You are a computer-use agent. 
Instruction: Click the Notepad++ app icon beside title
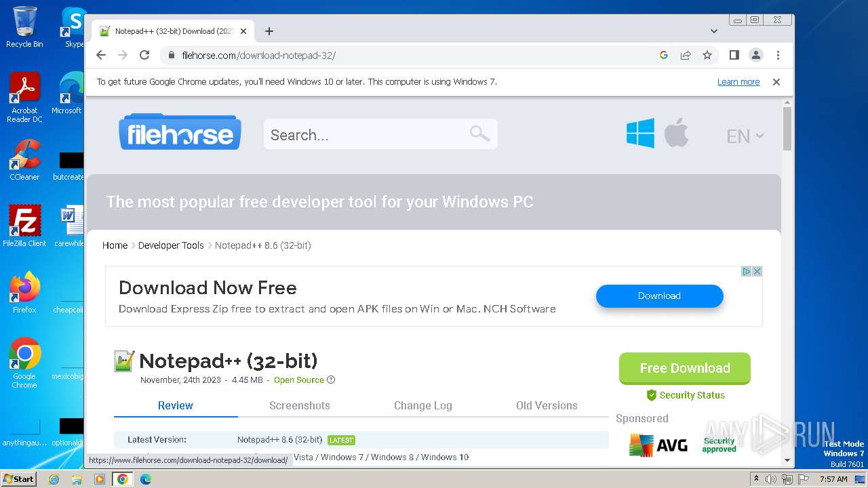tap(125, 361)
